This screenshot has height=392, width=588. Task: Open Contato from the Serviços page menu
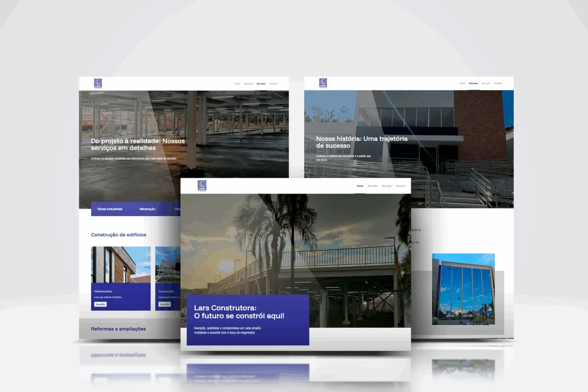(x=273, y=84)
